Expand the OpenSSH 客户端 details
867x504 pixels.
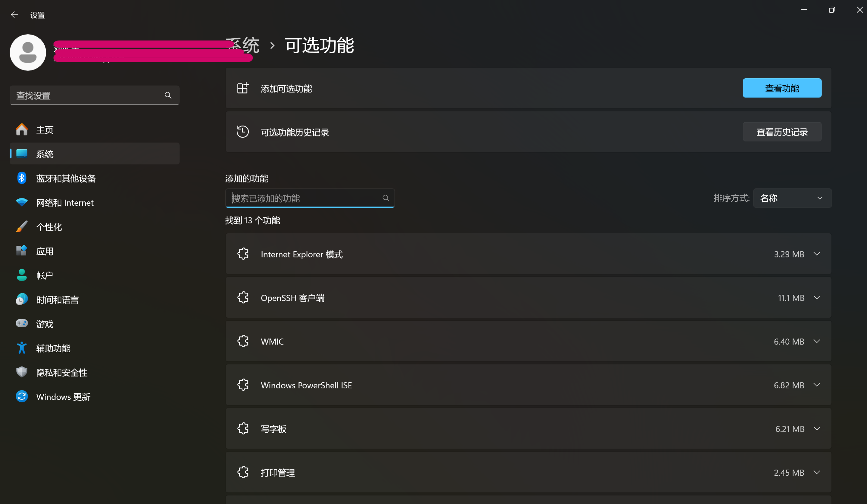pyautogui.click(x=817, y=297)
